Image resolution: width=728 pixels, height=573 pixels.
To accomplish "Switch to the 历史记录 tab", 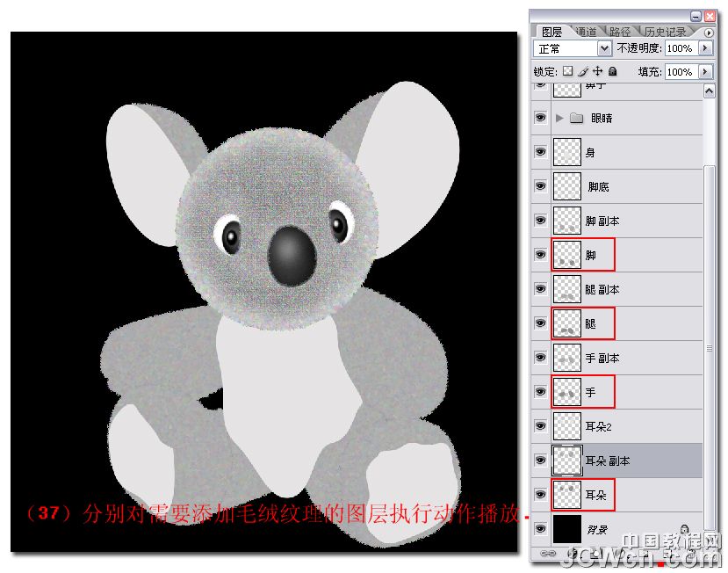I will (666, 32).
